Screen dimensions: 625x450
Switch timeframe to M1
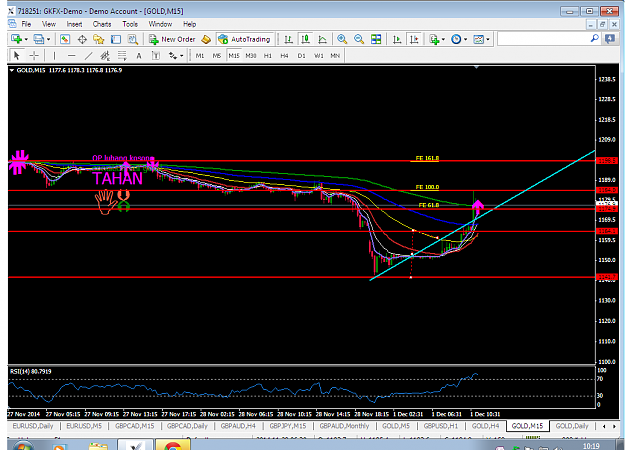200,55
